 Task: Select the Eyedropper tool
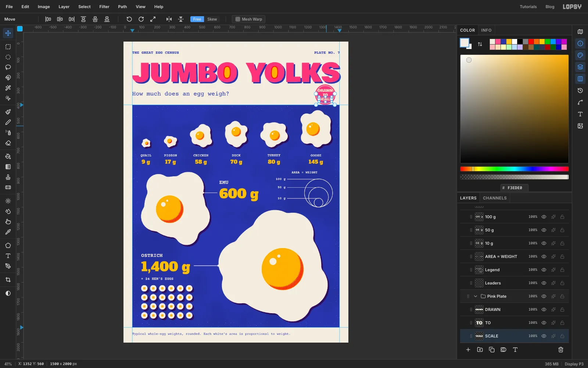pyautogui.click(x=8, y=232)
